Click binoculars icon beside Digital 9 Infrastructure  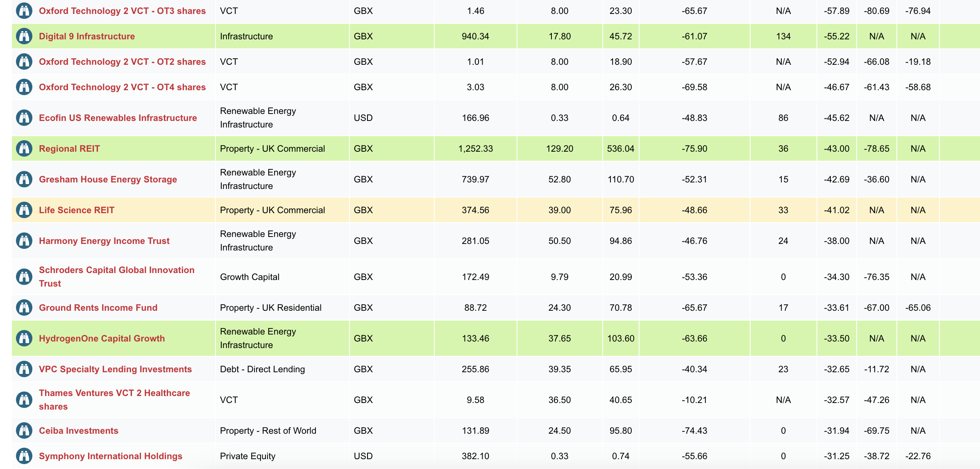click(x=24, y=36)
